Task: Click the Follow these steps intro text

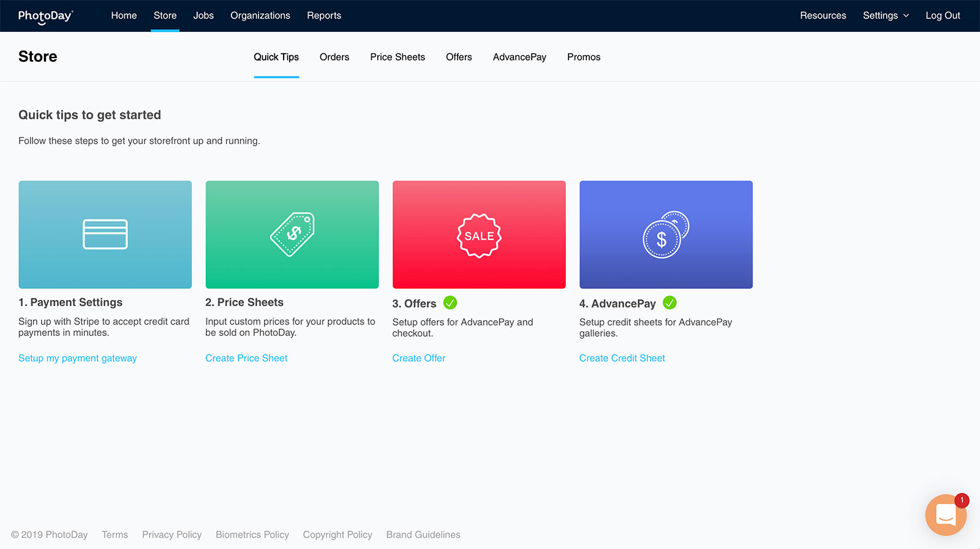Action: point(140,141)
